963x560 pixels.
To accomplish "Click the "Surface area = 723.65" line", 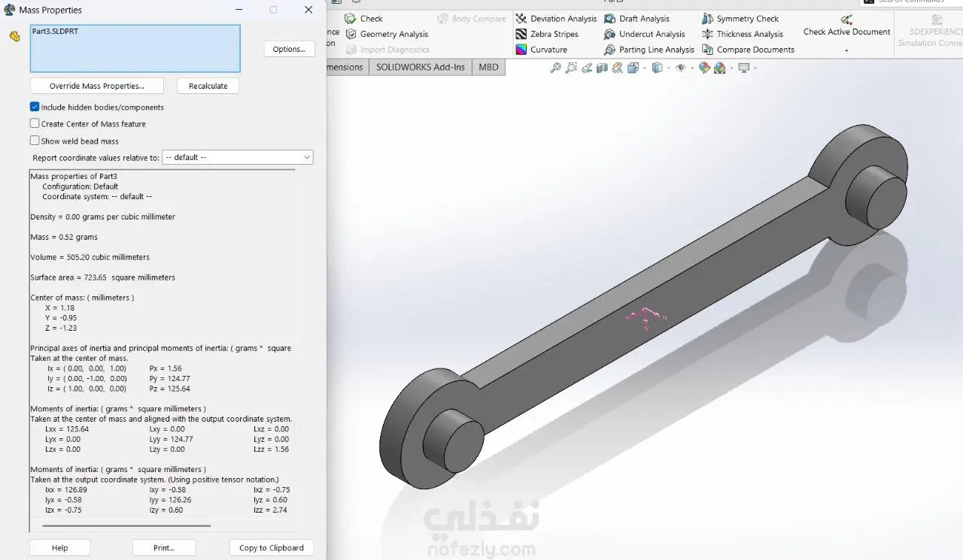I will click(102, 277).
